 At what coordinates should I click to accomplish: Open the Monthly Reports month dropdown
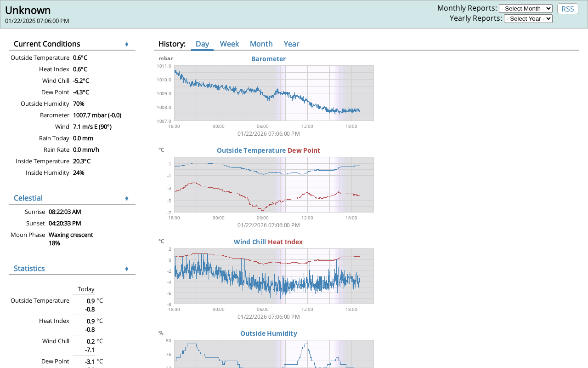(526, 8)
